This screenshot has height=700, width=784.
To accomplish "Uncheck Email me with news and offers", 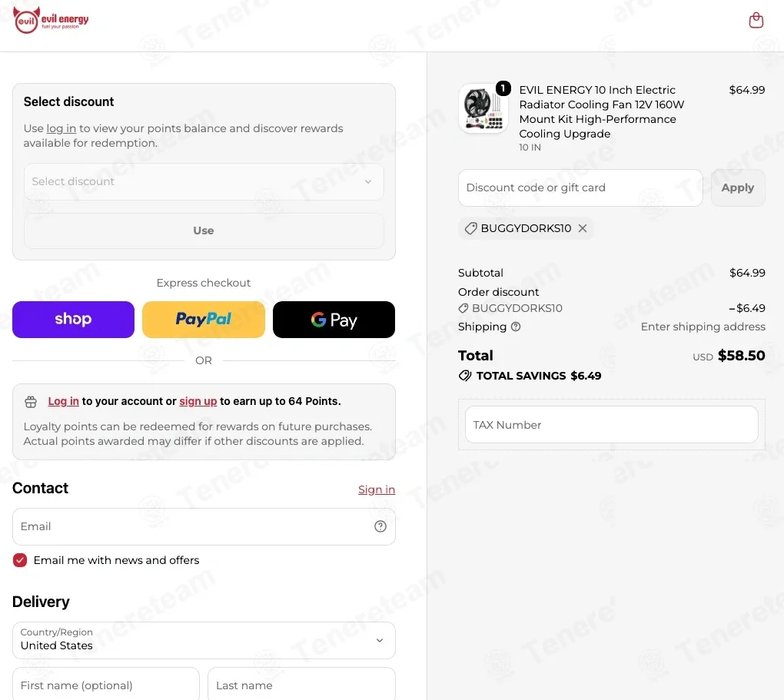I will click(x=20, y=560).
